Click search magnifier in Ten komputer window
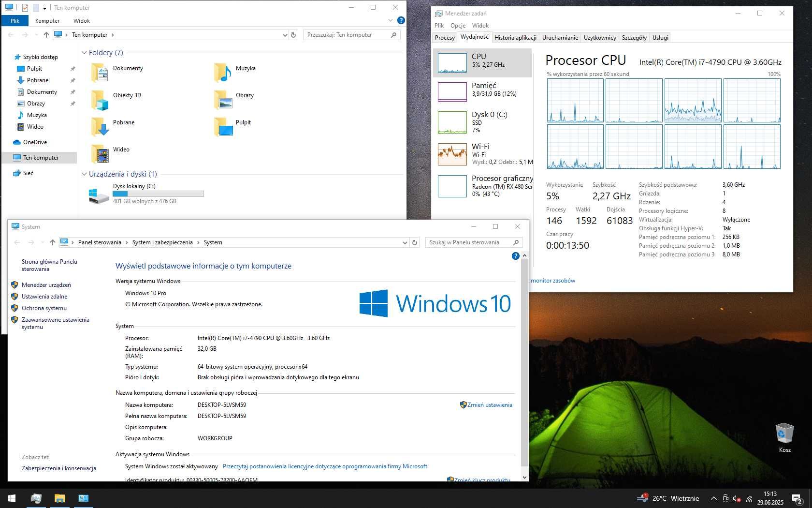This screenshot has width=812, height=508. click(x=393, y=35)
